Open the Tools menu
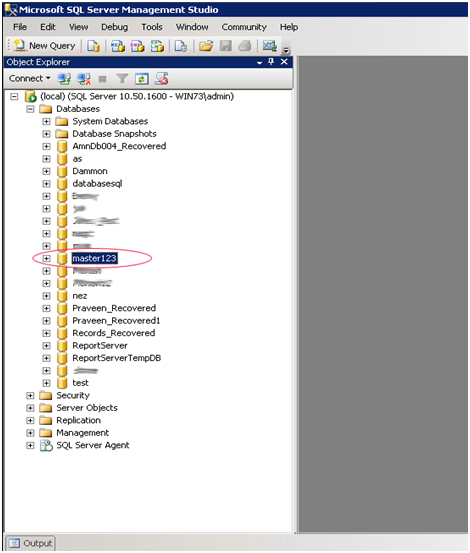Image resolution: width=470 pixels, height=553 pixels. [x=152, y=27]
